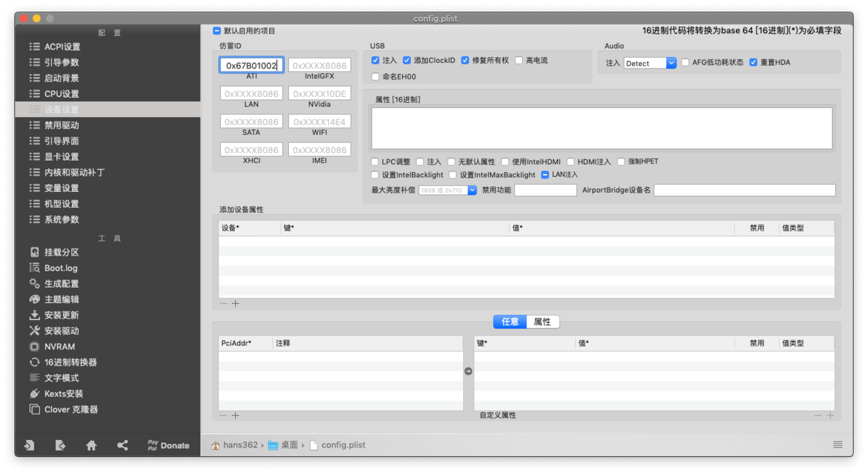The height and width of the screenshot is (474, 868).
Task: Enable the 高电流 checkbox
Action: (x=519, y=60)
